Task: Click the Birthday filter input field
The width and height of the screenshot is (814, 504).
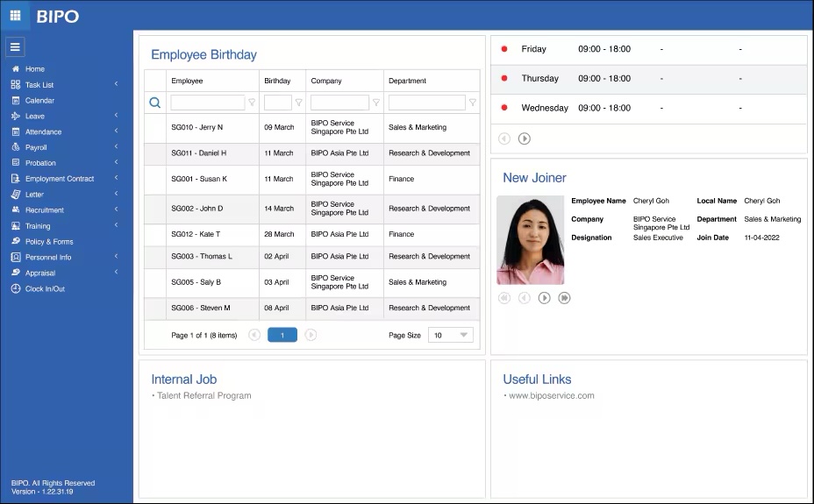Action: click(x=278, y=103)
